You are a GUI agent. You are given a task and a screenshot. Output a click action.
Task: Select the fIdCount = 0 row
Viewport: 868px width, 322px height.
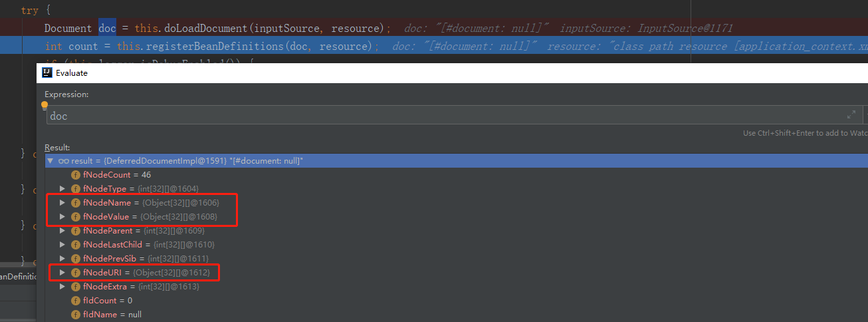click(x=456, y=300)
